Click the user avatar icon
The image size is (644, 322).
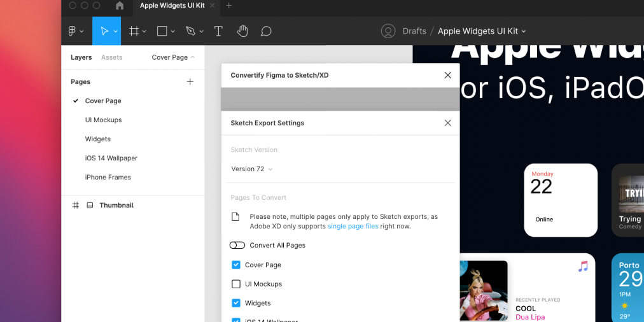388,31
